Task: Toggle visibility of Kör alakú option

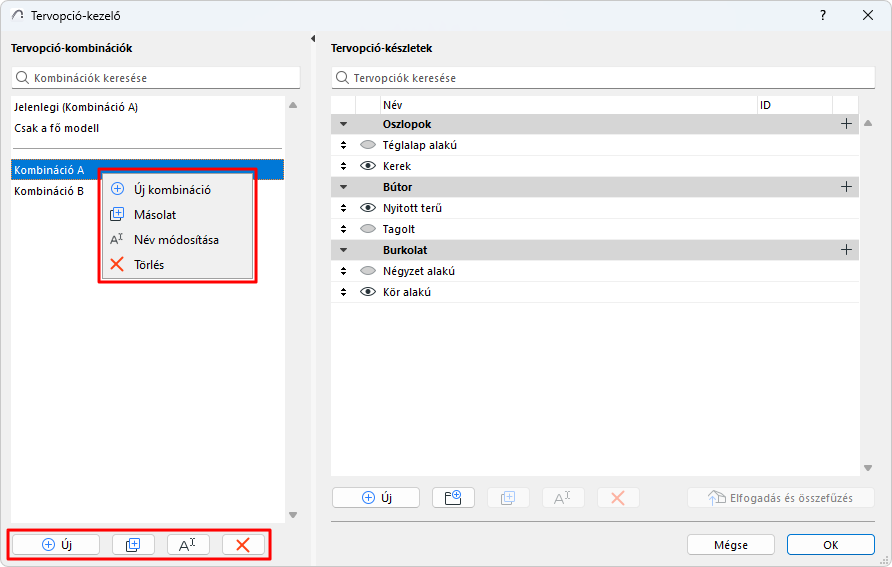Action: 368,292
